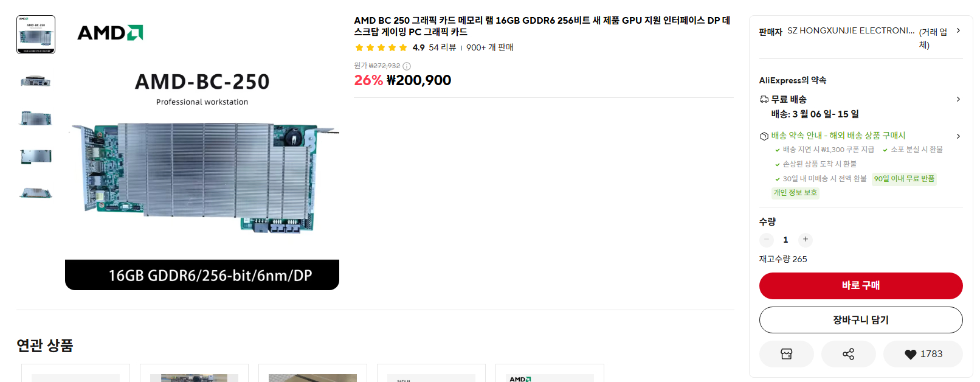Click the original price info icon
980x382 pixels.
(x=407, y=66)
